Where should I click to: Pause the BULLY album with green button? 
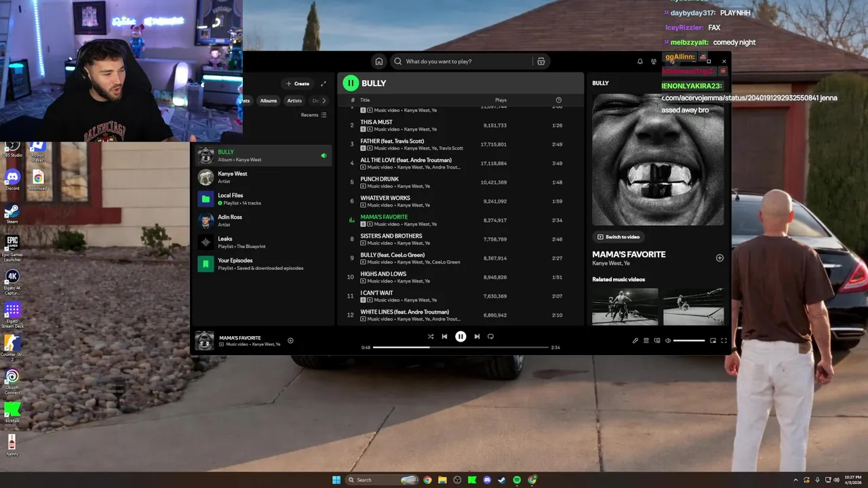coord(351,83)
